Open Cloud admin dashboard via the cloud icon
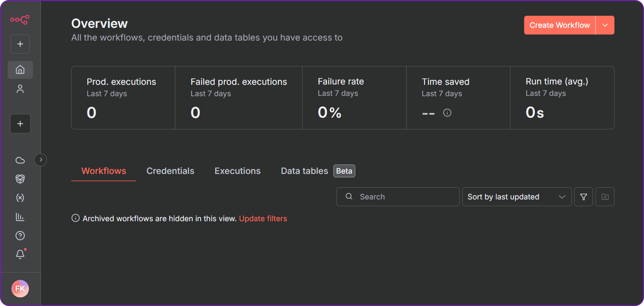Screen dimensions: 644x306 (20, 160)
